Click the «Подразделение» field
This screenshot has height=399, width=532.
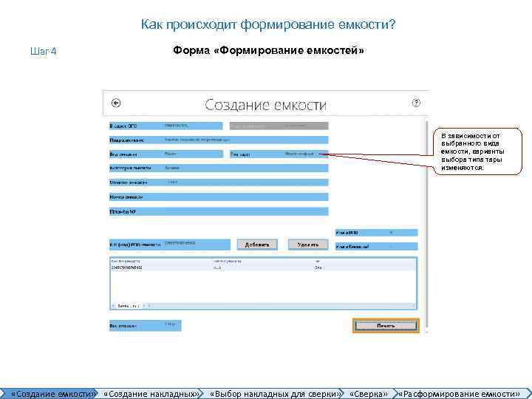[219, 140]
